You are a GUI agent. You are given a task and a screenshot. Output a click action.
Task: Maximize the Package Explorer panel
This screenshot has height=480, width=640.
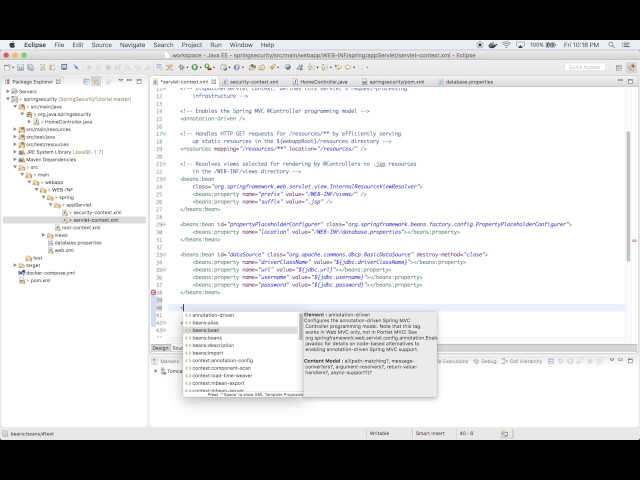click(139, 81)
